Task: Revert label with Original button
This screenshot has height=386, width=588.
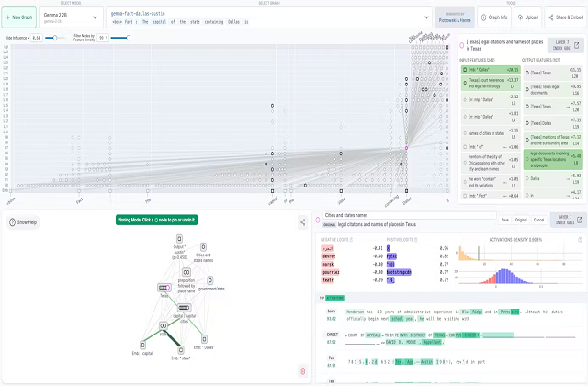Action: tap(521, 220)
